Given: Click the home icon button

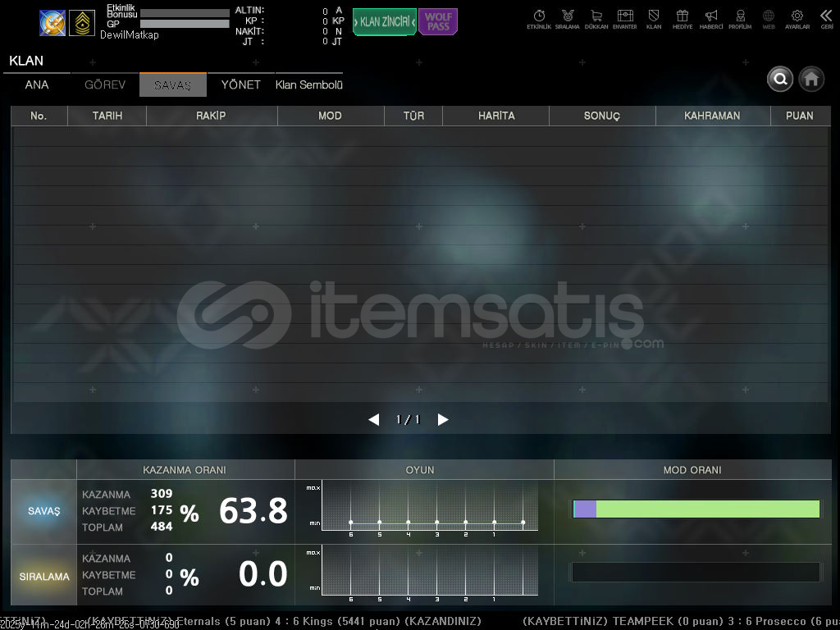Looking at the screenshot, I should pos(812,79).
